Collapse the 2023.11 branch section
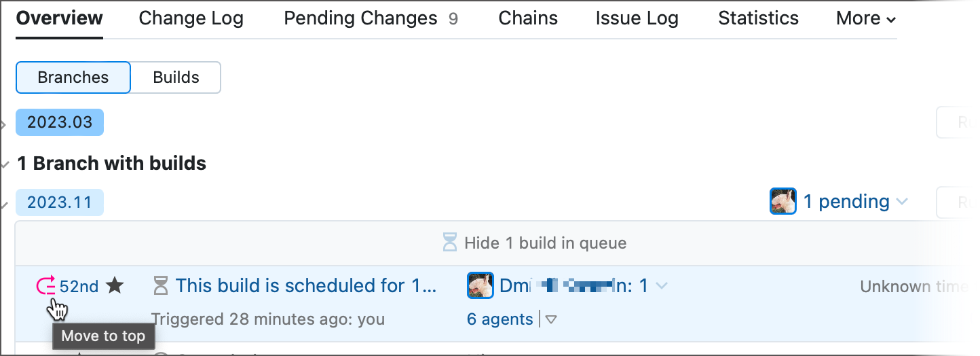980x356 pixels. (x=4, y=203)
